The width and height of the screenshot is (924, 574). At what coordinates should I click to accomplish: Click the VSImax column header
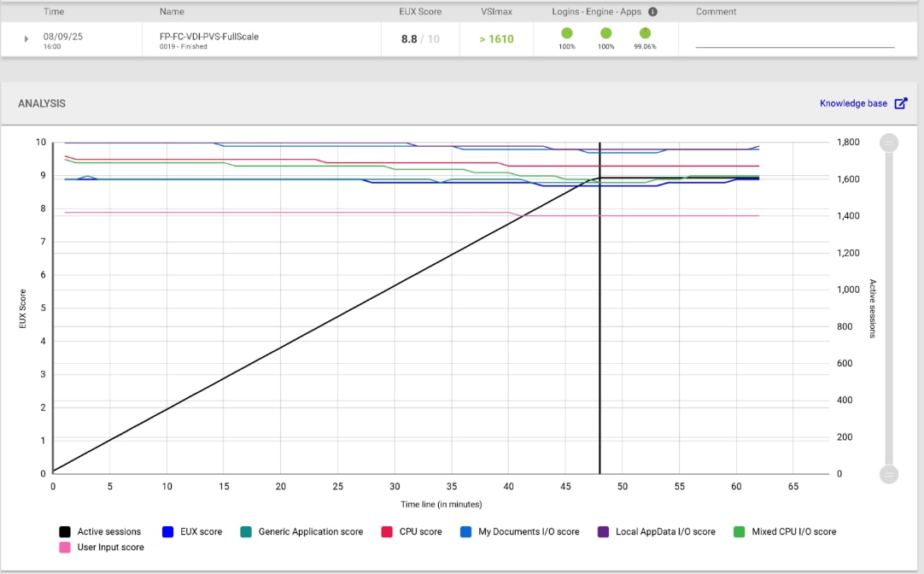[x=497, y=12]
